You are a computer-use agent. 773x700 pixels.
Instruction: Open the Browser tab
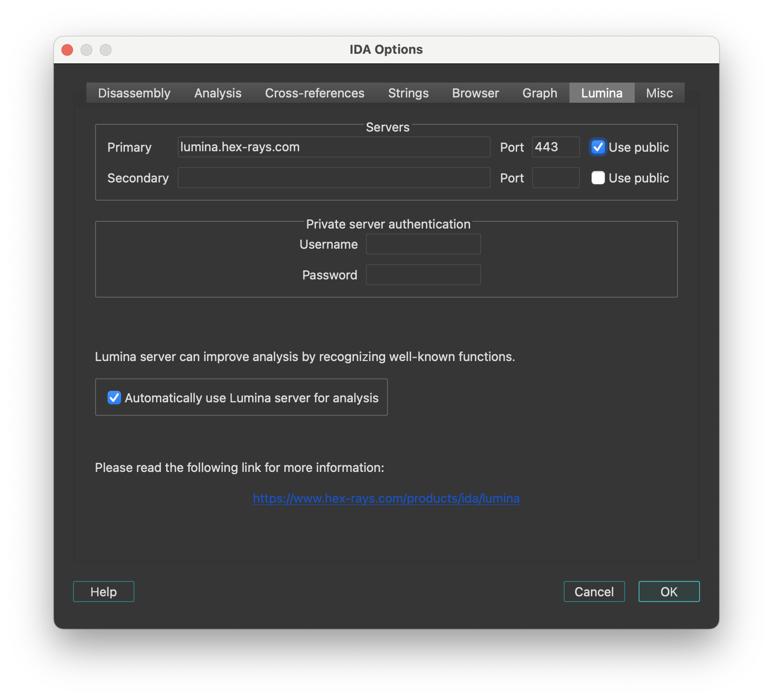point(475,93)
